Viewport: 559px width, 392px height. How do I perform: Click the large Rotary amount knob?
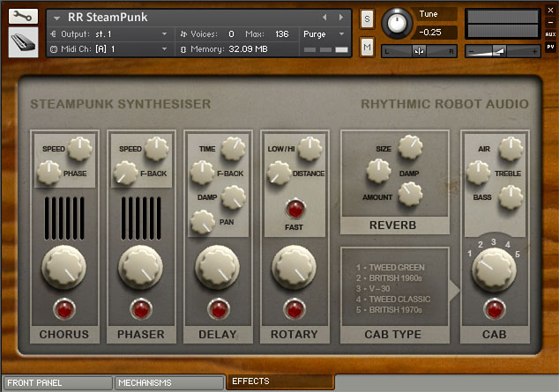pos(294,267)
